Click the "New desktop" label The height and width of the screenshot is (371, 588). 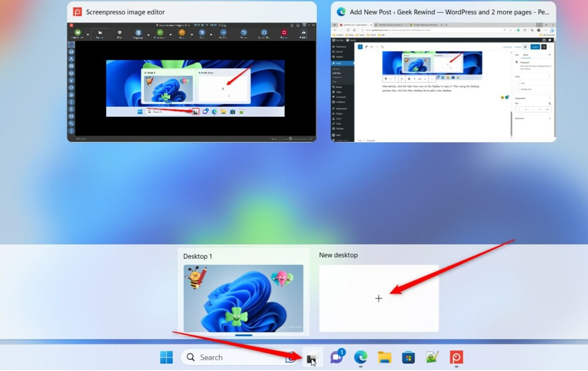click(339, 254)
